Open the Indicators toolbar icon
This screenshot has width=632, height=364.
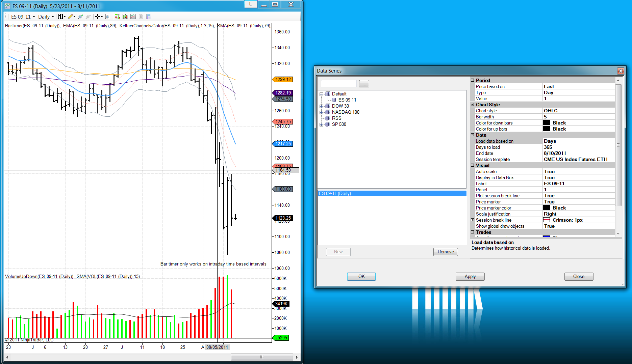[x=133, y=17]
